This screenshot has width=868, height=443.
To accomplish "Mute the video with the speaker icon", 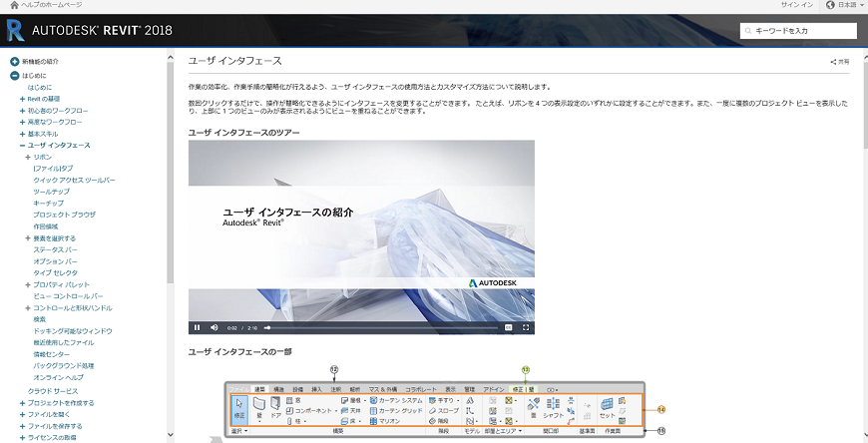I will [215, 327].
